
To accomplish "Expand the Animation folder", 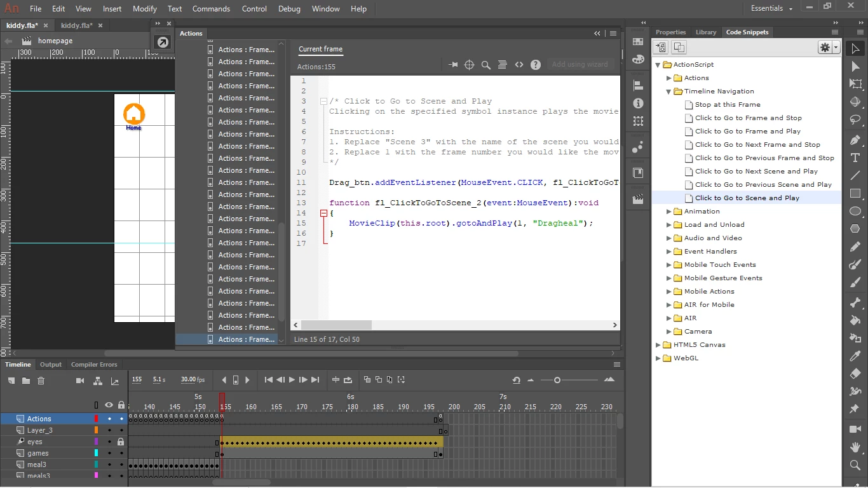I will (x=669, y=212).
